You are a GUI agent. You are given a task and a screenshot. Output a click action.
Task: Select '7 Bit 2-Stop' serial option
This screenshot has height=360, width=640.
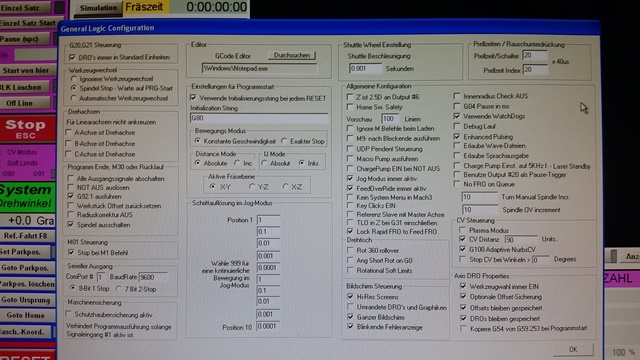coord(118,289)
